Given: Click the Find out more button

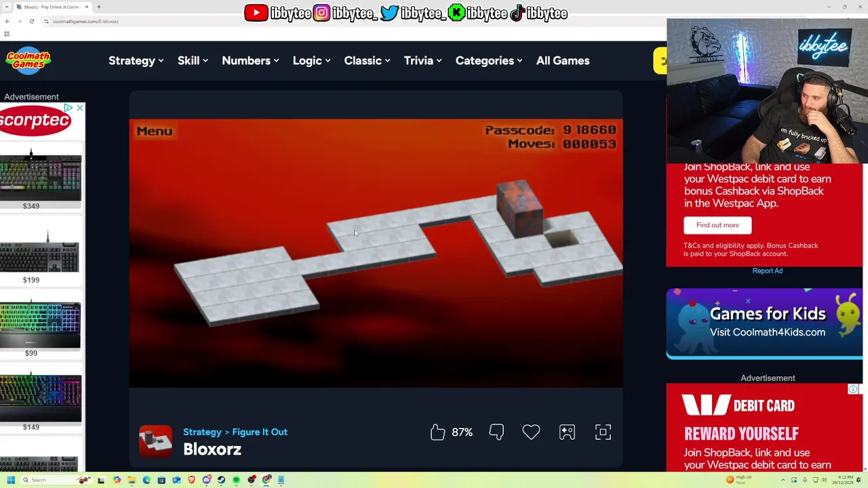Looking at the screenshot, I should (717, 225).
